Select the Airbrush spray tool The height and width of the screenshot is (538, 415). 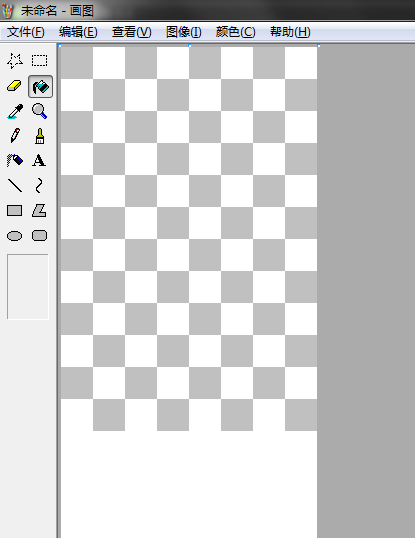(15, 161)
